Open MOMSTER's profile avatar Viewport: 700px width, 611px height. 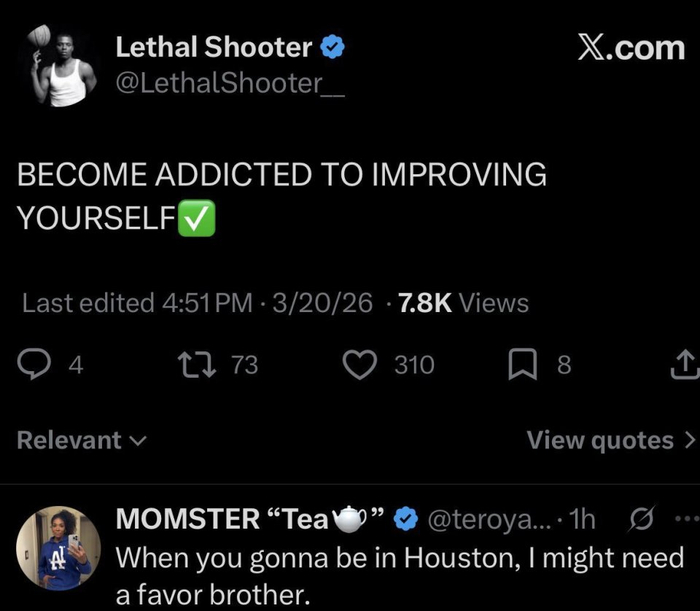[x=58, y=548]
